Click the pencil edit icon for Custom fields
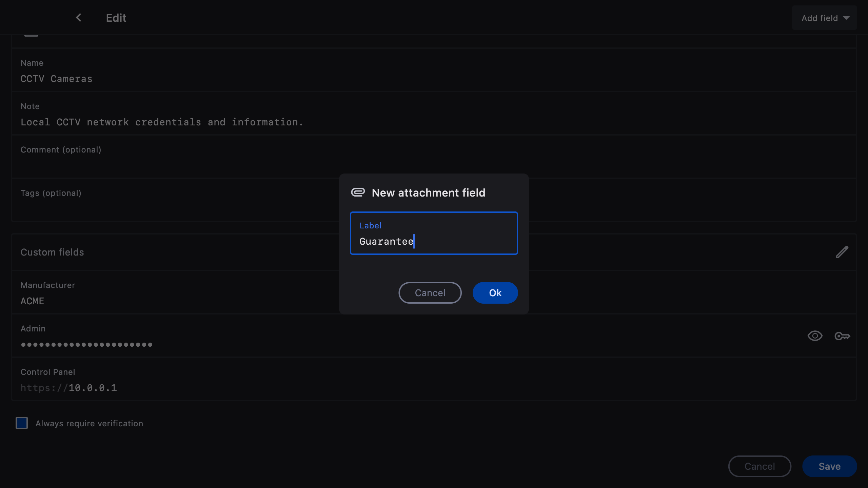Image resolution: width=868 pixels, height=488 pixels. [842, 252]
